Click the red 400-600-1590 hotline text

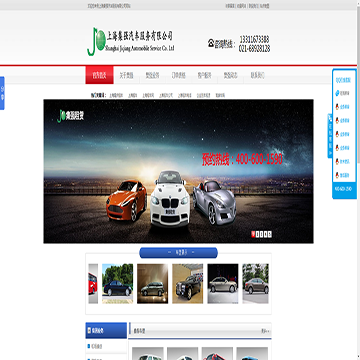click(242, 159)
